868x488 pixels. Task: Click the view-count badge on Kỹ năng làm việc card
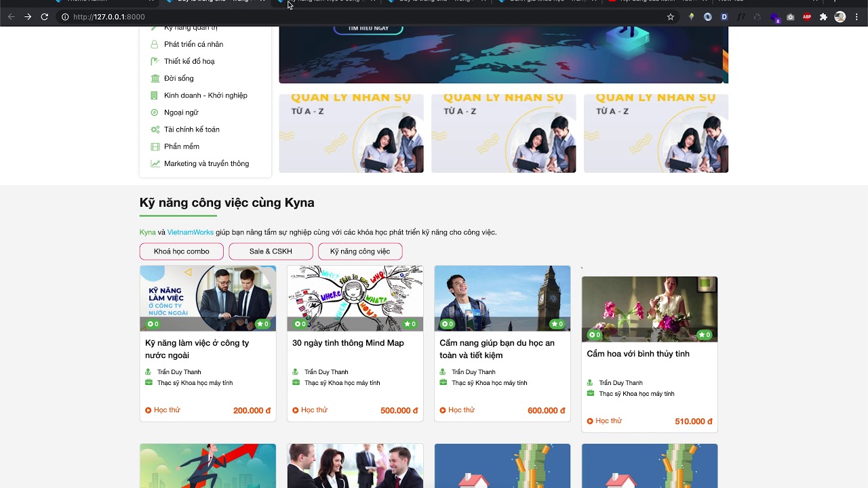point(153,324)
